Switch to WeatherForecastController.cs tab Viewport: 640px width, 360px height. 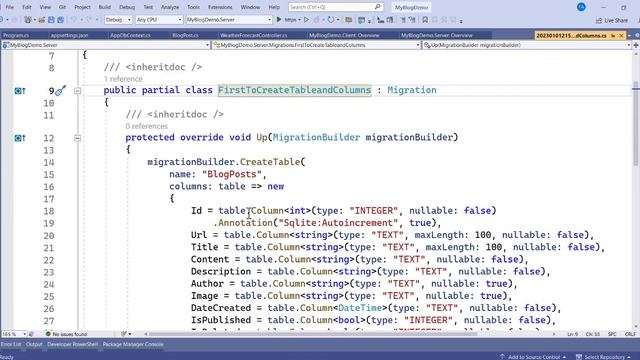[253, 36]
